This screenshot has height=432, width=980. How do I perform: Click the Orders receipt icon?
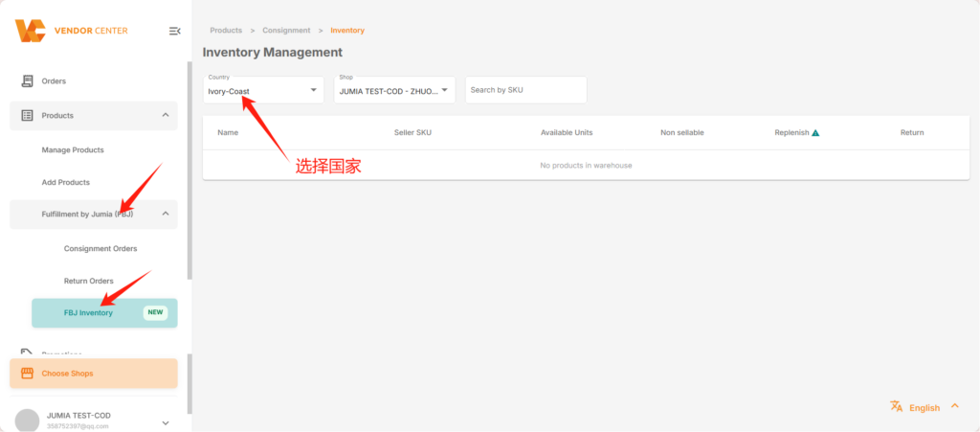coord(27,81)
